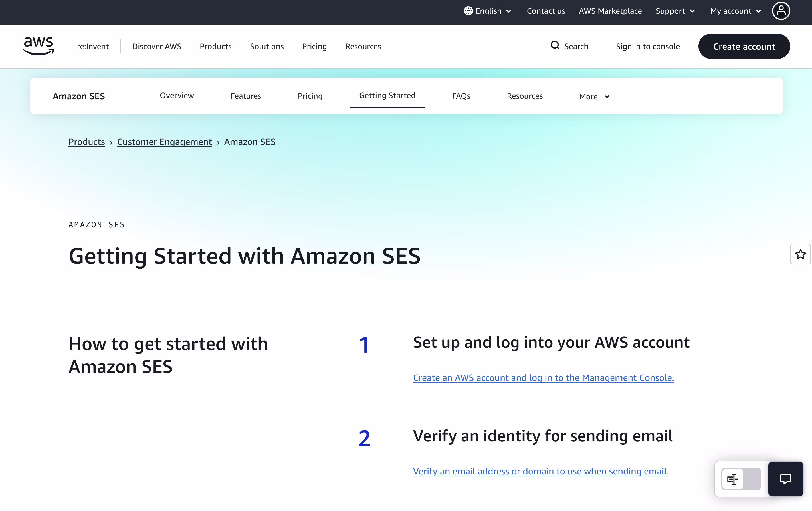Image resolution: width=812 pixels, height=511 pixels.
Task: Click the AWS logo in the header
Action: coord(38,46)
